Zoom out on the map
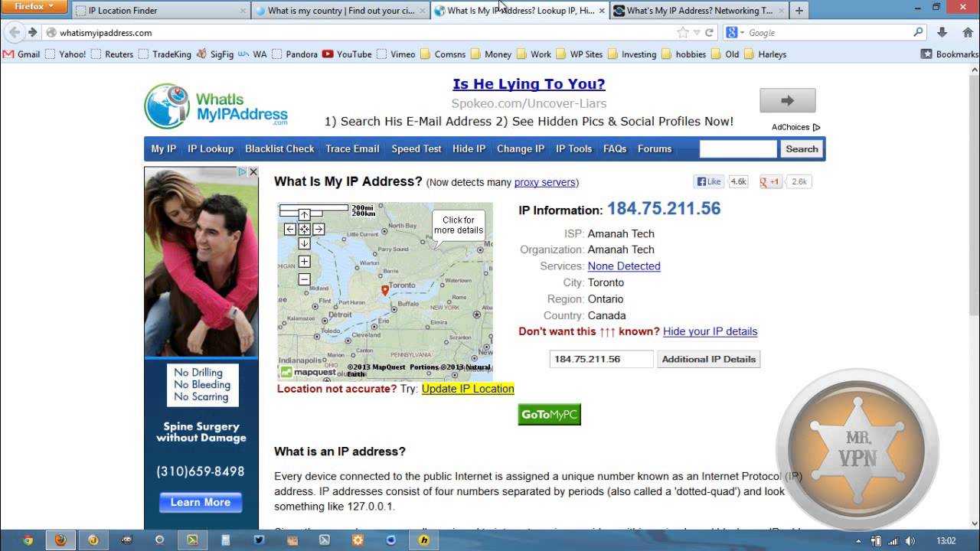 coord(304,279)
